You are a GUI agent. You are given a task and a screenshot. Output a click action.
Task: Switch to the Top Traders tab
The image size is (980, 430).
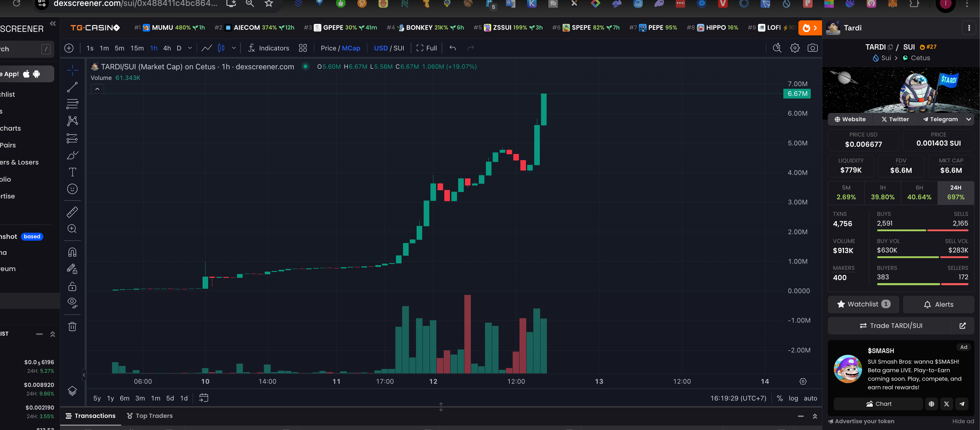point(150,416)
